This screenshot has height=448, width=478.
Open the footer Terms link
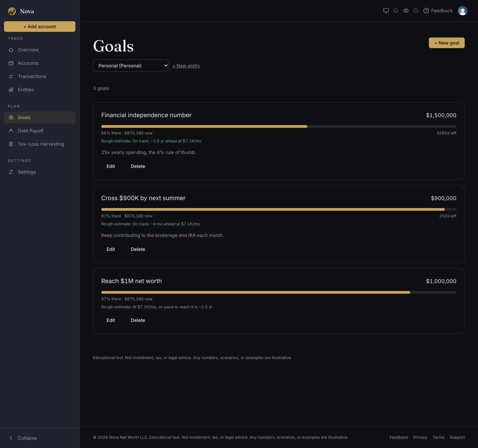tap(438, 437)
